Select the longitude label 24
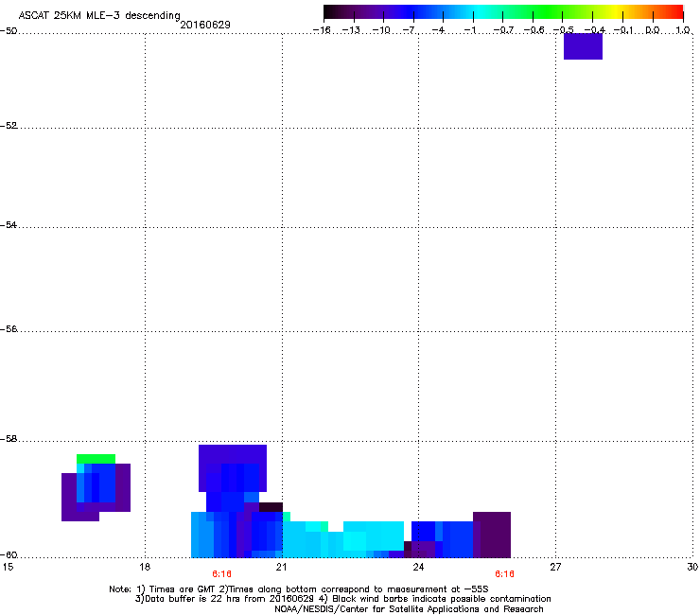This screenshot has width=700, height=615. pyautogui.click(x=418, y=567)
